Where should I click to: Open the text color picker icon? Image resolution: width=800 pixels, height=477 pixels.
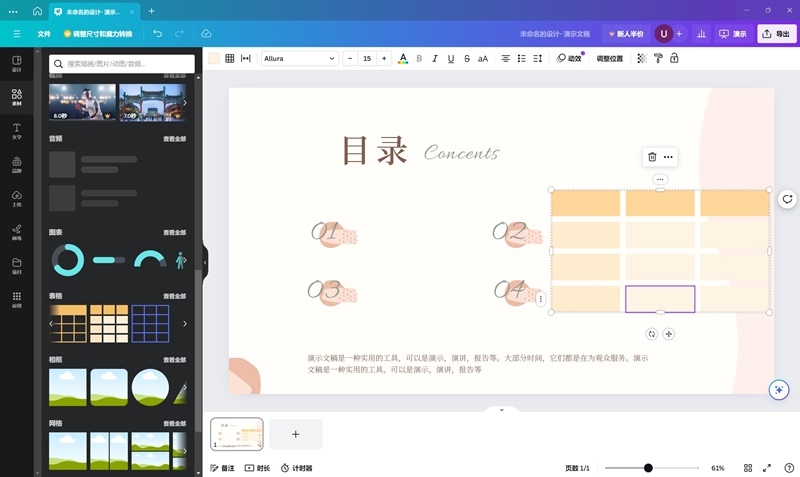pos(403,59)
